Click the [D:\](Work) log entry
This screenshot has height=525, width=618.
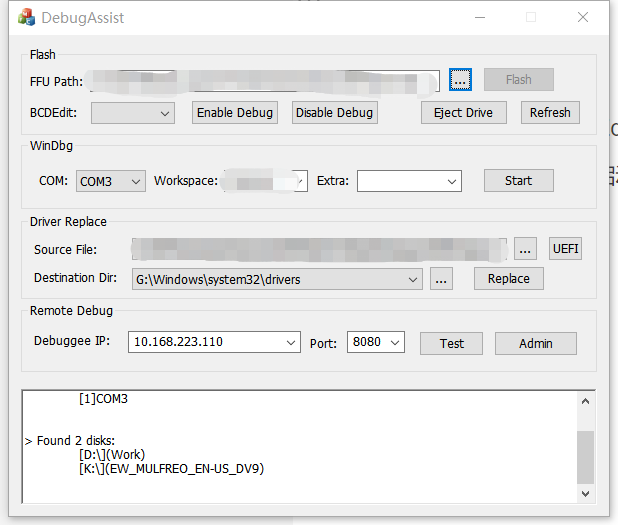pyautogui.click(x=112, y=455)
